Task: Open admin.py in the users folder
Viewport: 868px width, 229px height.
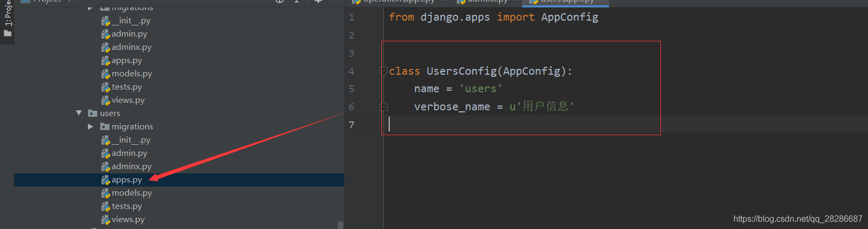Action: coord(129,153)
